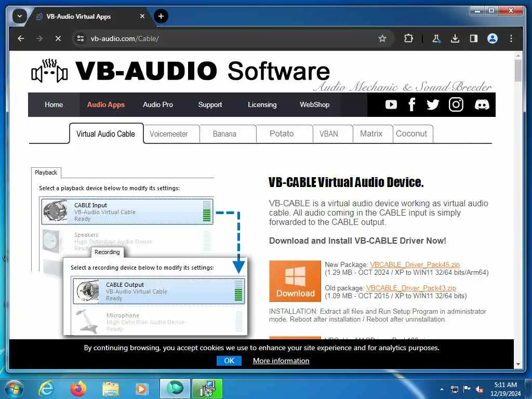Show hidden system tray icons
Screen dimensions: 532x399
click(x=442, y=389)
